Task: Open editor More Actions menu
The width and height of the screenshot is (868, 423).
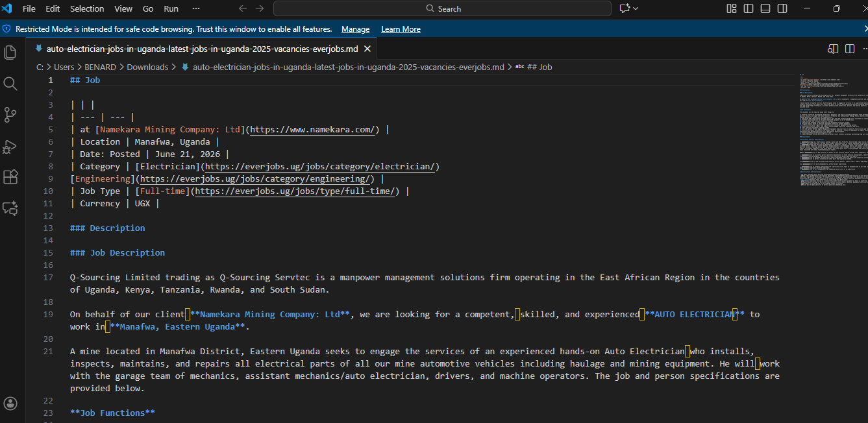Action: 864,49
